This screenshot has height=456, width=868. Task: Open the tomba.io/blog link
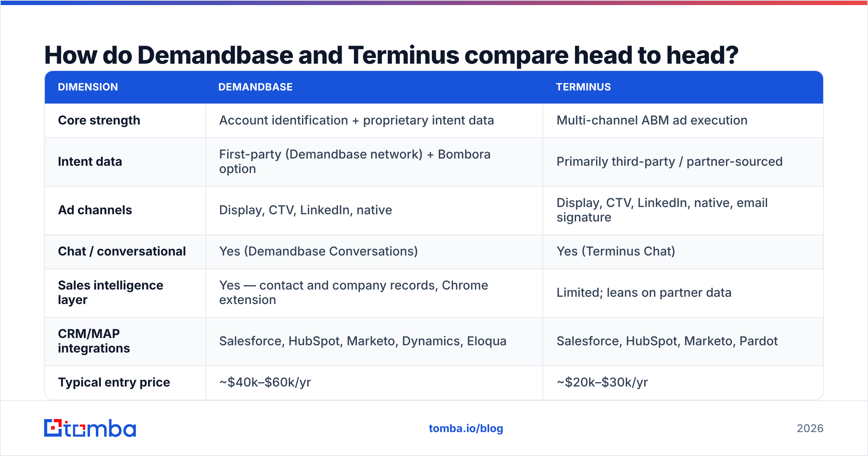(466, 428)
